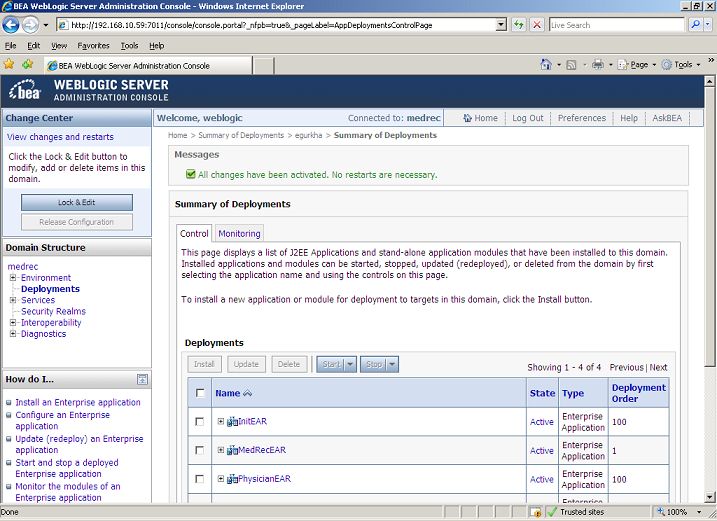This screenshot has height=521, width=717.
Task: Open Install an Enterprise application help link
Action: click(78, 403)
